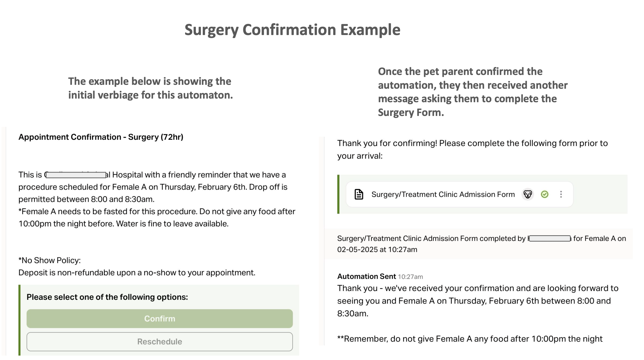Click Appointment Confirmation - Surgery (72hr) heading
The height and width of the screenshot is (360, 644).
pos(101,137)
